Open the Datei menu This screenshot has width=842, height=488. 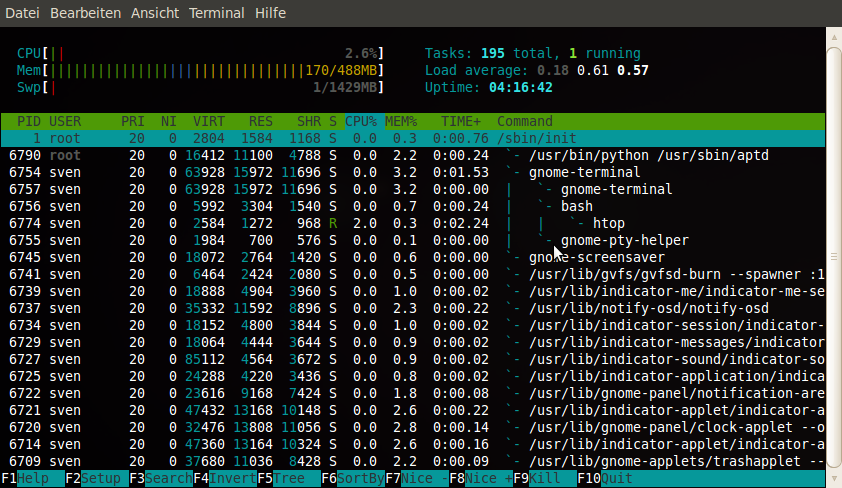tap(23, 13)
